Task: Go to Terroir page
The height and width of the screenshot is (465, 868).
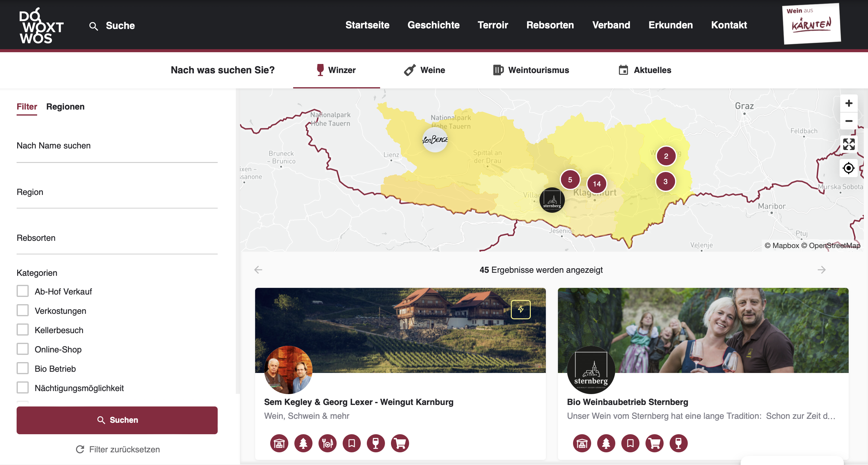Action: (x=493, y=25)
